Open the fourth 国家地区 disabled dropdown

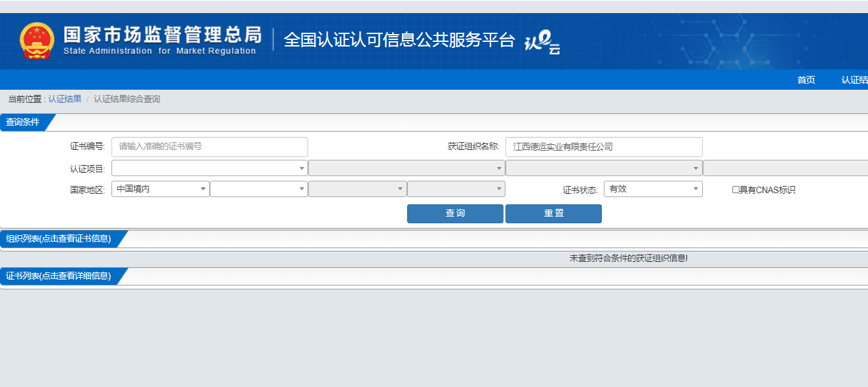tap(456, 189)
